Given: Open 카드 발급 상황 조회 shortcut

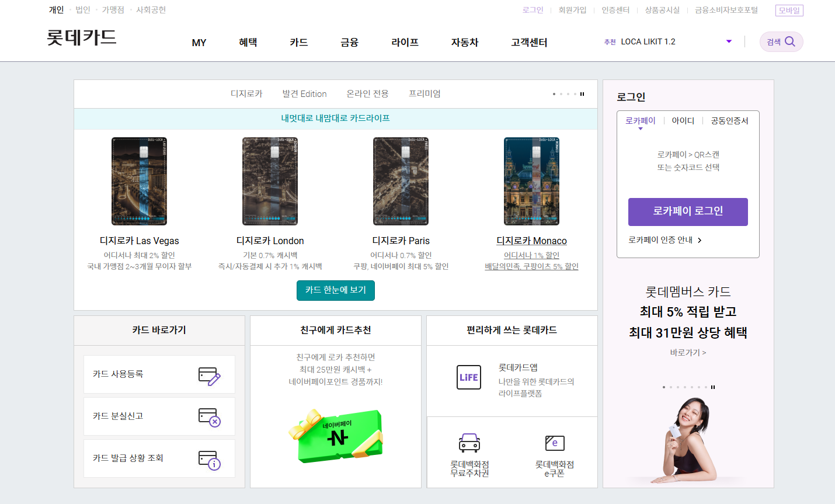Looking at the screenshot, I should [159, 458].
